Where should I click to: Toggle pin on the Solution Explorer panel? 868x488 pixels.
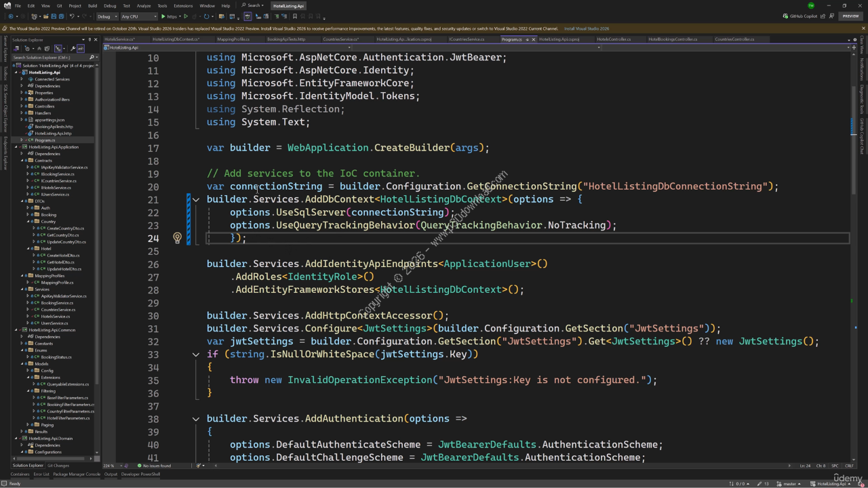[x=90, y=40]
